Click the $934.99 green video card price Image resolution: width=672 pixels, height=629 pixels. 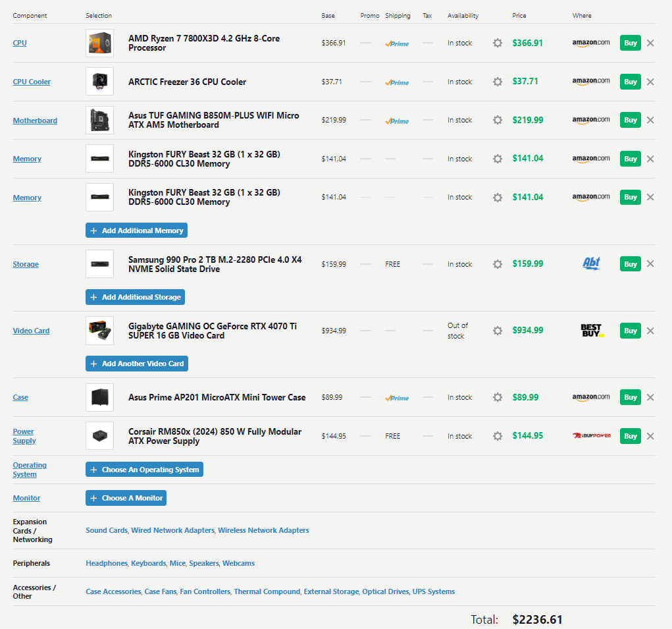pyautogui.click(x=528, y=330)
